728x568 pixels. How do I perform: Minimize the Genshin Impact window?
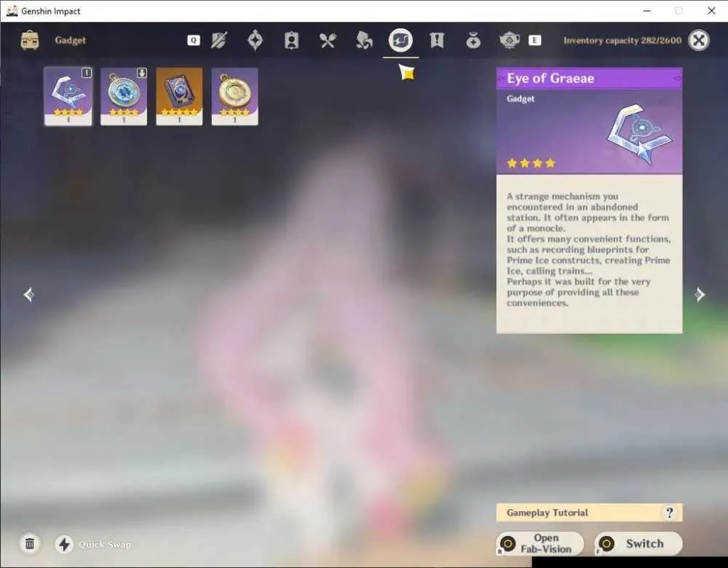646,11
